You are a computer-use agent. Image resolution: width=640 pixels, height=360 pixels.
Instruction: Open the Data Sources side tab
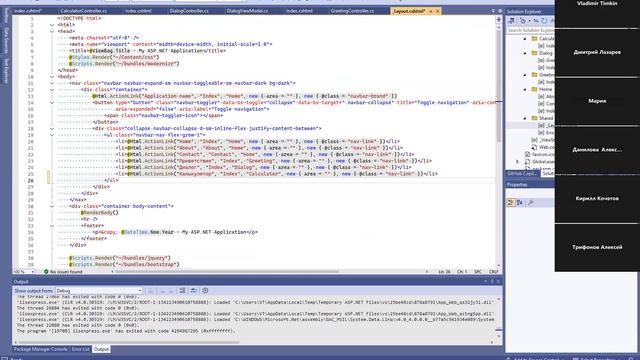click(6, 40)
